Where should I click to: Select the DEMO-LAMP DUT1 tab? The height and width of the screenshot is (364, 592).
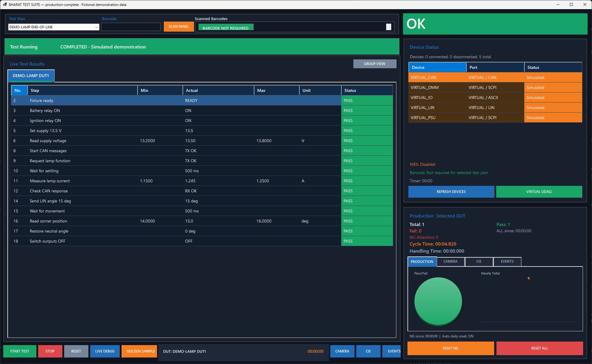(31, 76)
